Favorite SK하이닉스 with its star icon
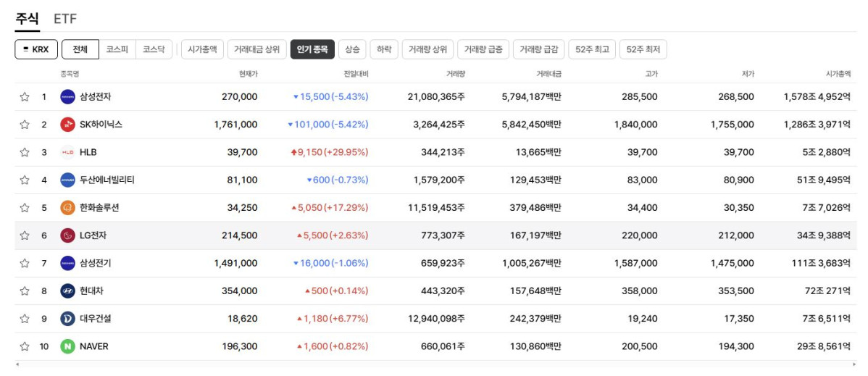This screenshot has height=376, width=868. 25,125
